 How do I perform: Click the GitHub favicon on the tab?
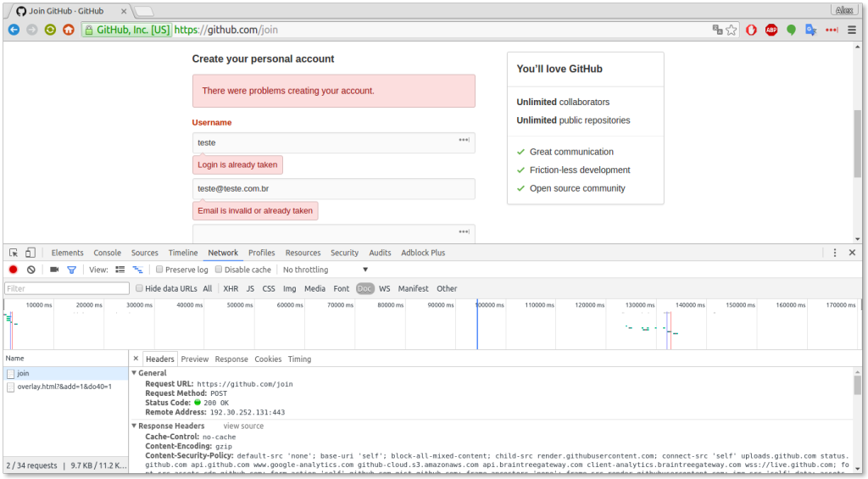(x=21, y=11)
